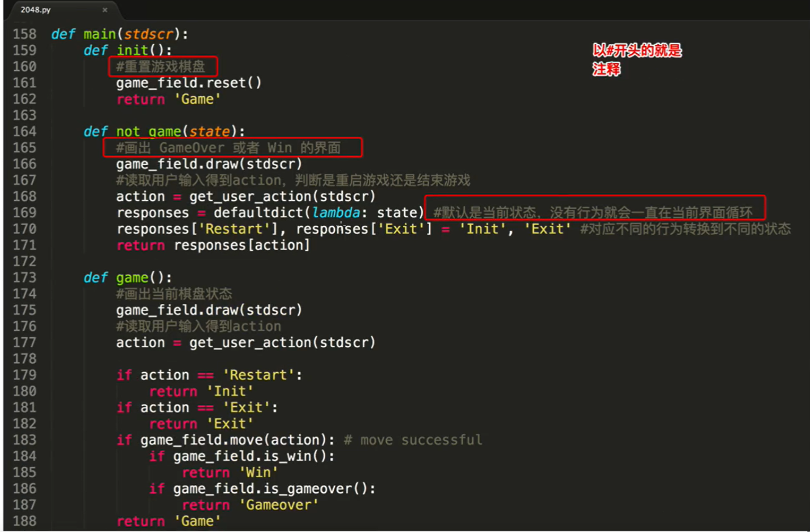Click the 'if game_field.is_gameover():' line
This screenshot has width=810, height=532.
point(262,489)
